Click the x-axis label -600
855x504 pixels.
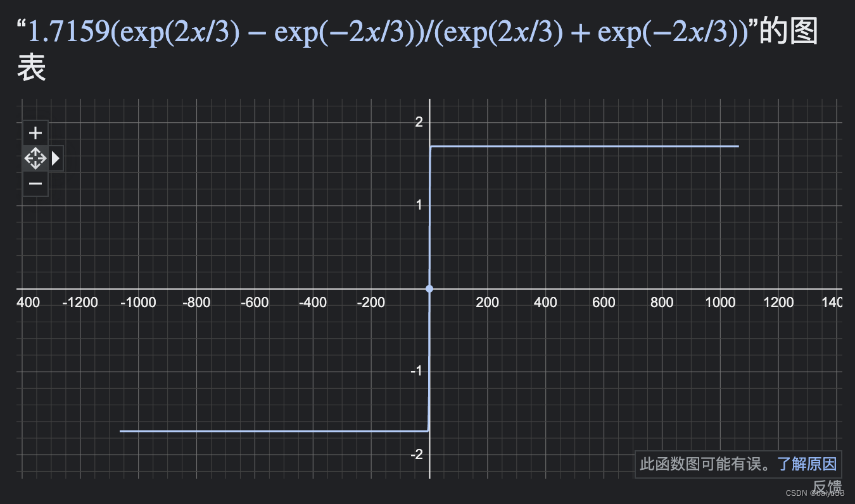(x=255, y=302)
